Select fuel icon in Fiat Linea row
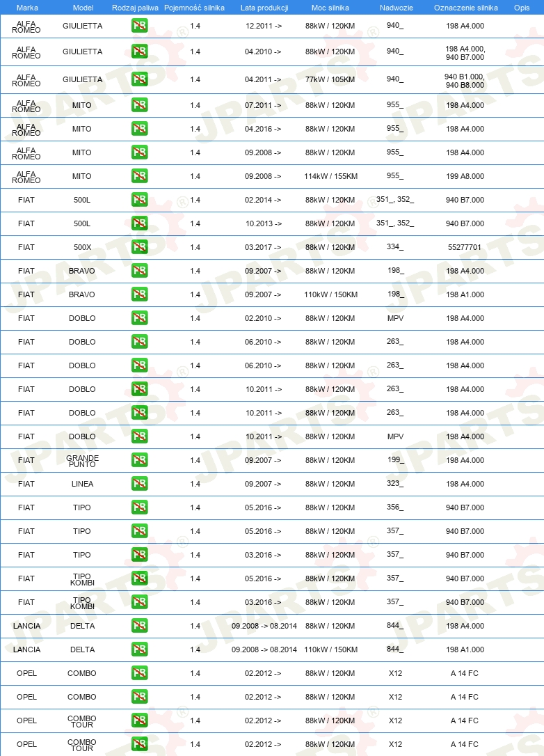 (x=139, y=483)
